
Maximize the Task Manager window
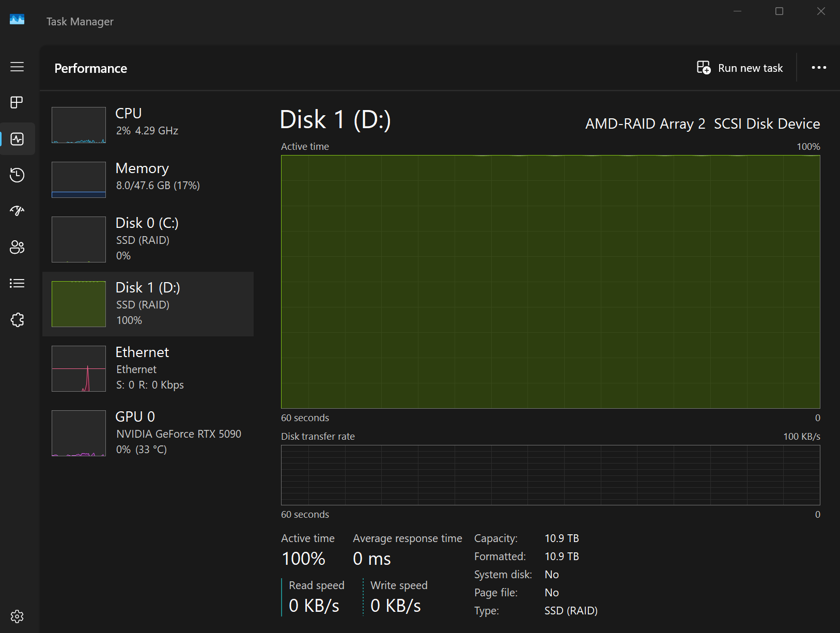(x=779, y=11)
